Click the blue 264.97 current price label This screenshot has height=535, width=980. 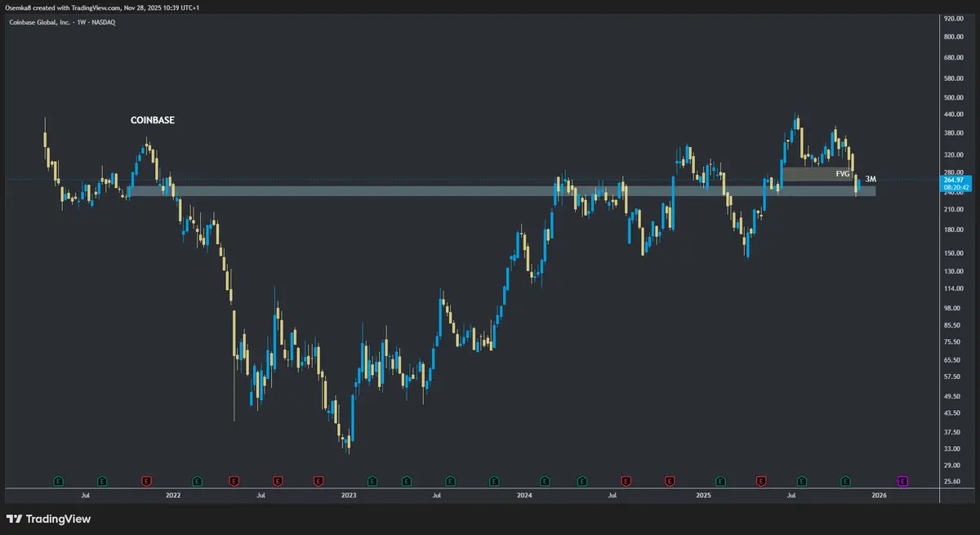coord(955,184)
